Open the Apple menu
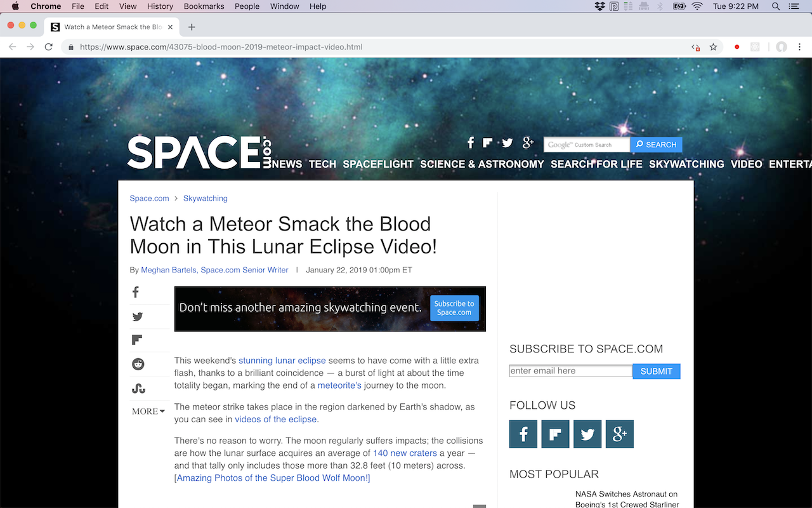812x508 pixels. (16, 6)
